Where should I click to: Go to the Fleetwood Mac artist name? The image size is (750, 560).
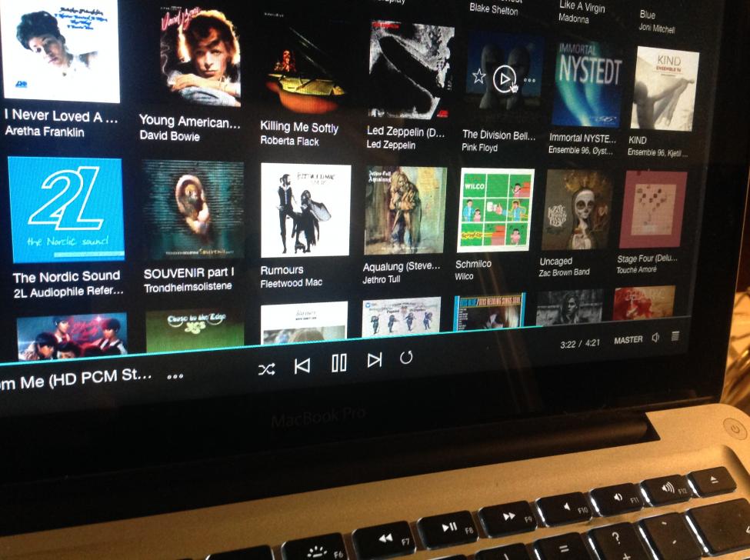pos(292,283)
